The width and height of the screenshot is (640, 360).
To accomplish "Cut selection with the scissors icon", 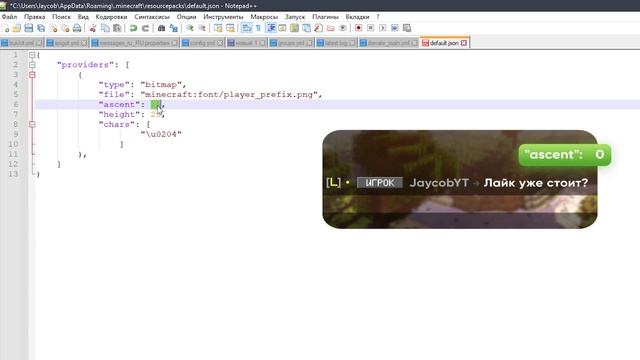I will [93, 28].
